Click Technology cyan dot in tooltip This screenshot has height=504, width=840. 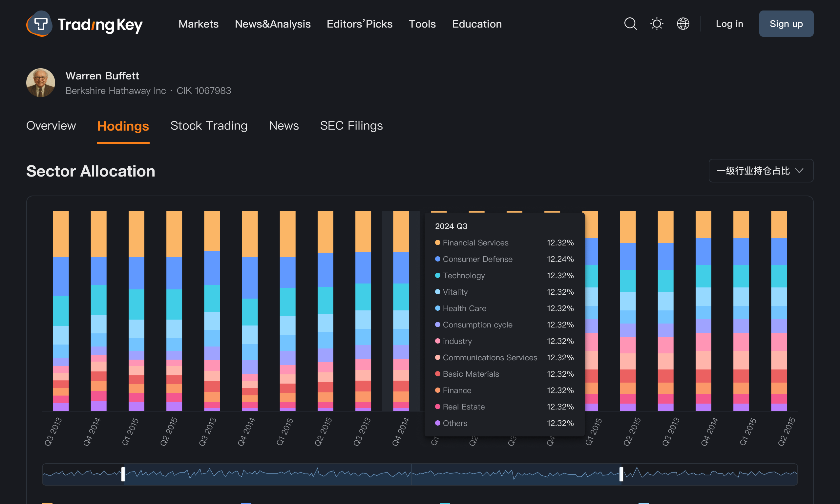coord(438,275)
